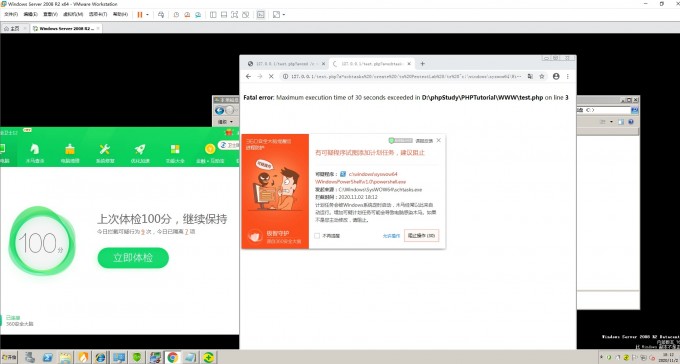Open the system repair wrench icon
This screenshot has width=680, height=364.
[x=105, y=149]
